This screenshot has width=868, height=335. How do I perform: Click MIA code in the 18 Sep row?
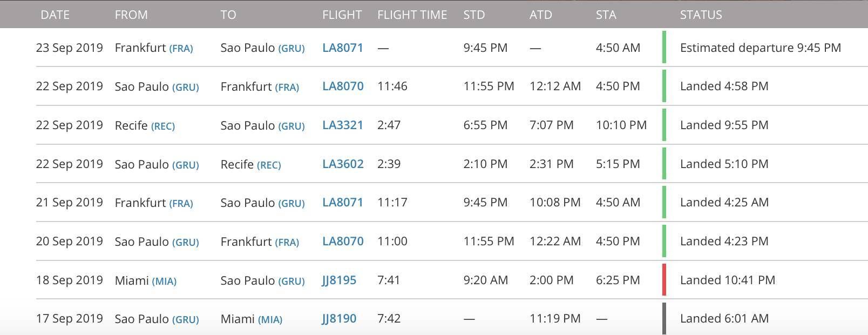(x=164, y=281)
